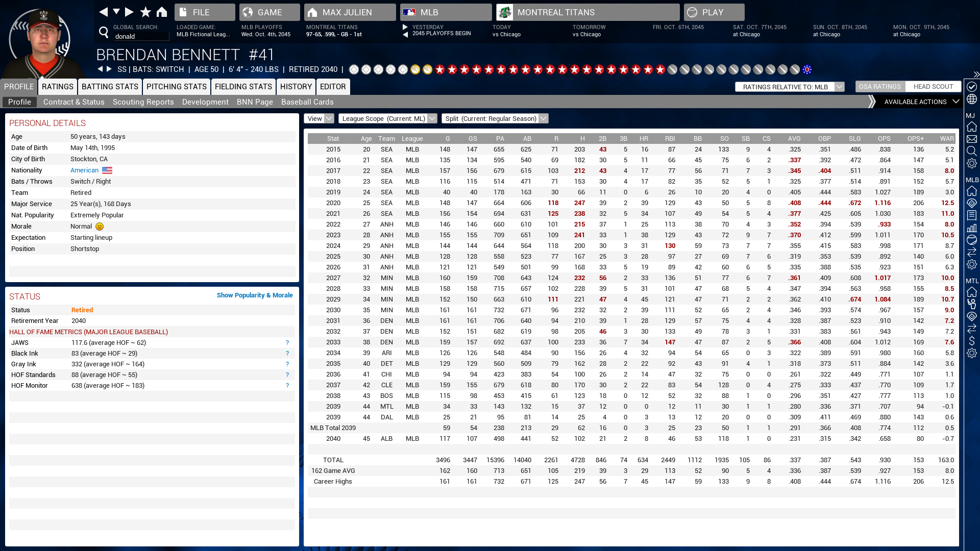Go to previous player with back arrow
This screenshot has width=980, height=551.
[100, 69]
